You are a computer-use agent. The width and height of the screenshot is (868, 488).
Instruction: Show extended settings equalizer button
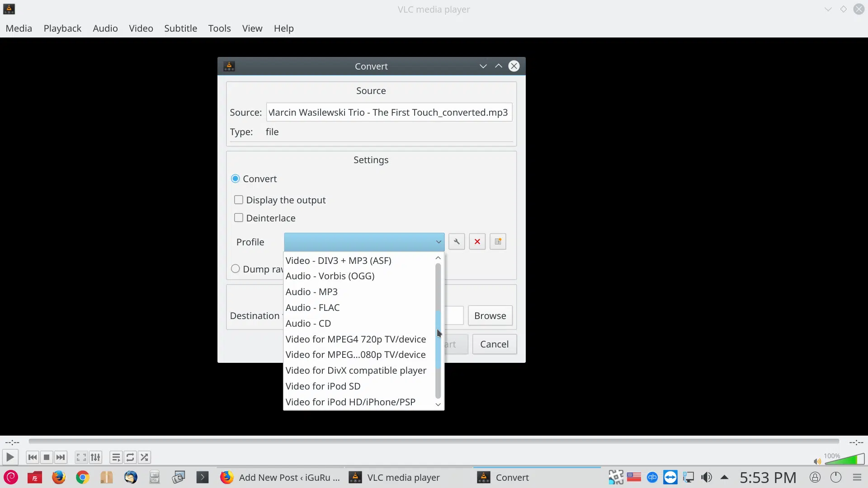tap(95, 457)
